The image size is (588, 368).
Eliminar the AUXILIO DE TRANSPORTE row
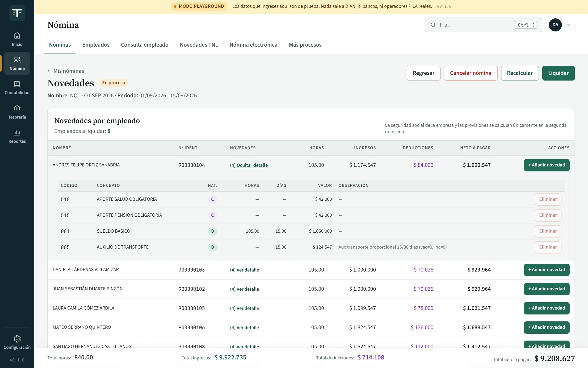548,247
